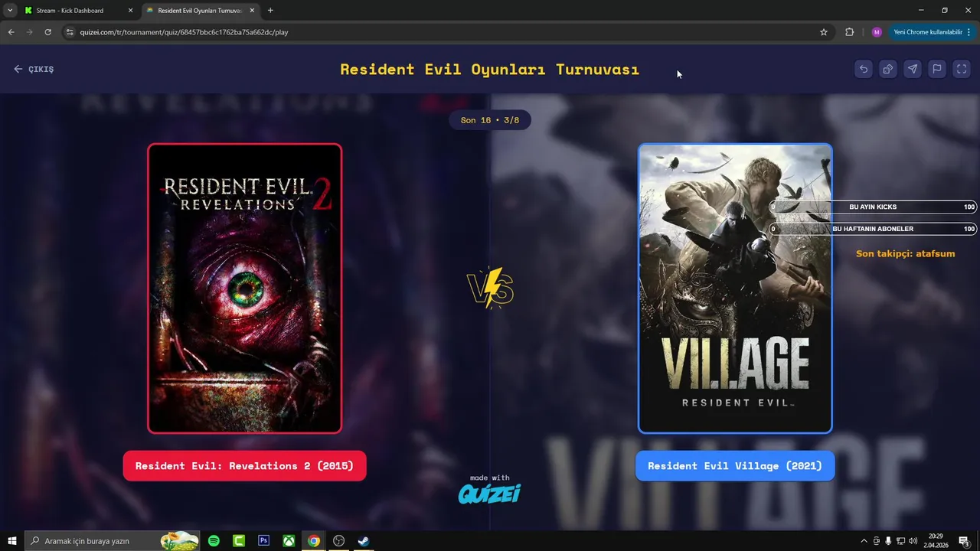This screenshot has width=980, height=551.
Task: Open the Windows Start menu
Action: pos(12,541)
